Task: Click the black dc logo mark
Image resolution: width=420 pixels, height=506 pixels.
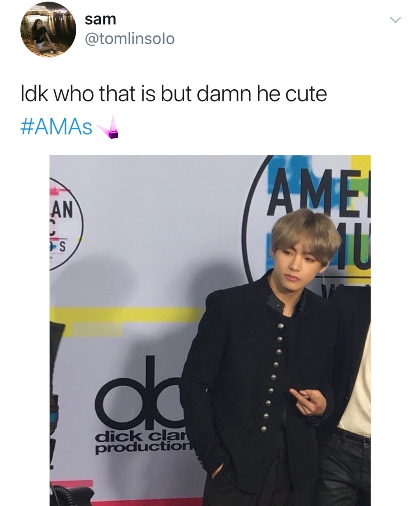Action: pos(142,399)
